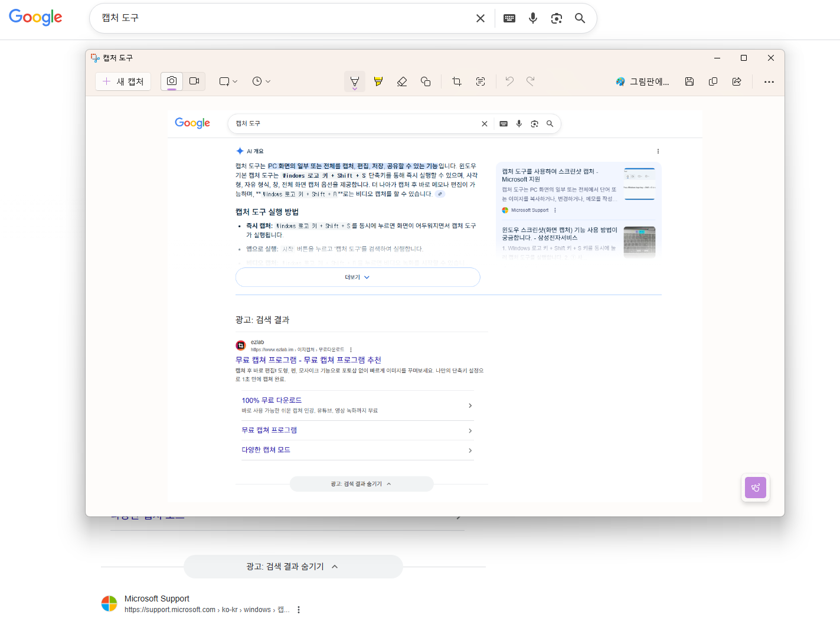Click the 캡처 도구 title bar app icon
Viewport: 840px width, 618px height.
(x=95, y=58)
